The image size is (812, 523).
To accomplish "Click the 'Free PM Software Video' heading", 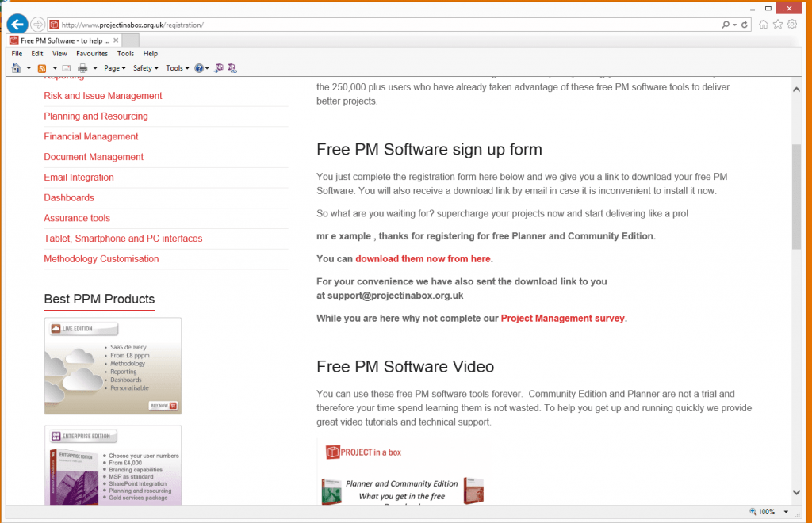I will tap(405, 367).
